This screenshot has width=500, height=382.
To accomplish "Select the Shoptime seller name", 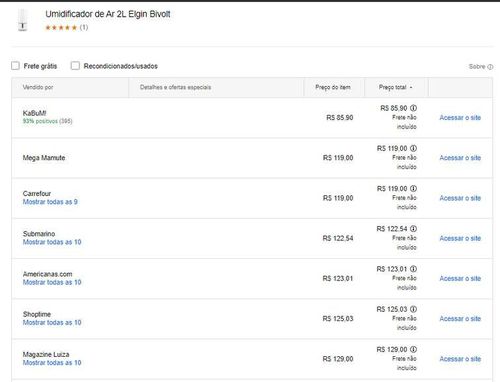I will click(37, 314).
